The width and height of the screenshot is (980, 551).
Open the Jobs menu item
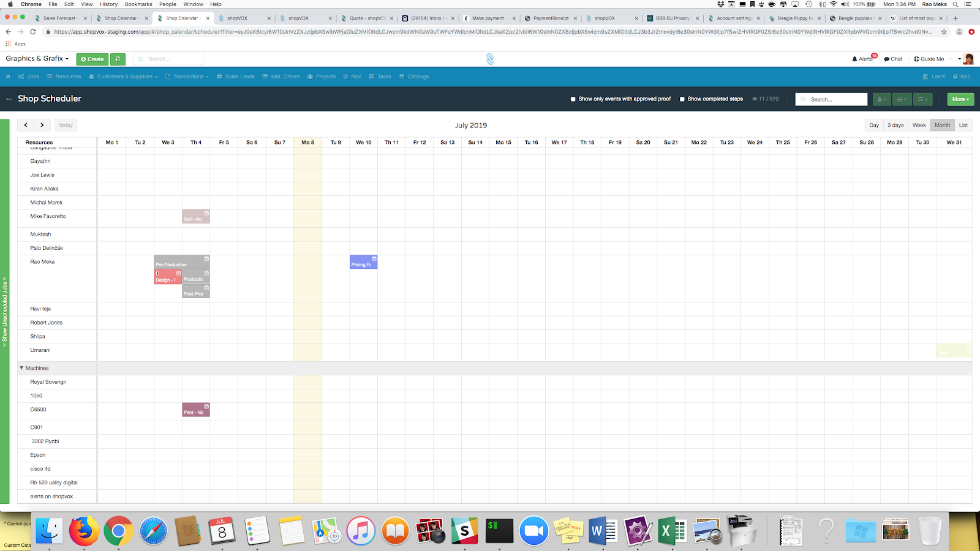pyautogui.click(x=29, y=77)
